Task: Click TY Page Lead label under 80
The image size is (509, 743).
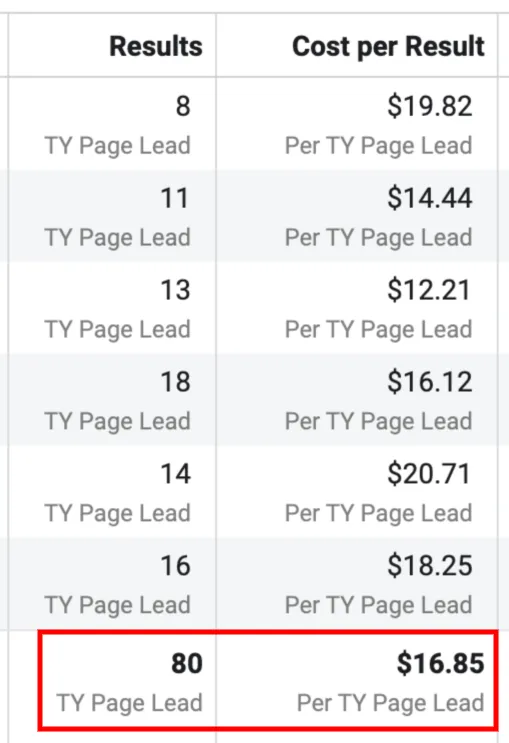Action: click(x=129, y=703)
